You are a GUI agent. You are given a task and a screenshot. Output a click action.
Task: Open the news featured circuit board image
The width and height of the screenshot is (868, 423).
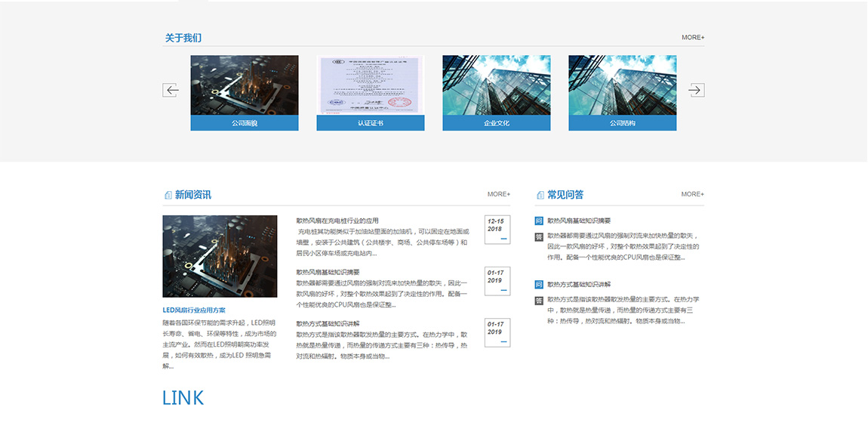[220, 256]
